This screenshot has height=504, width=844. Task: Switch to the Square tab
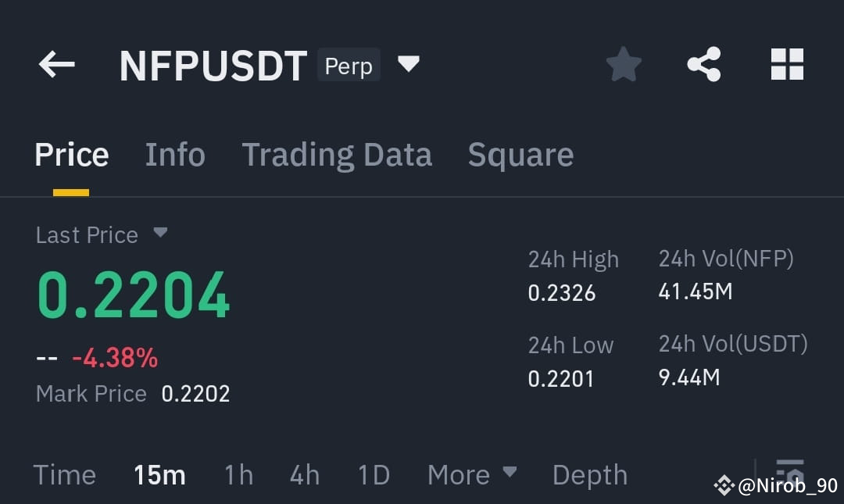520,155
